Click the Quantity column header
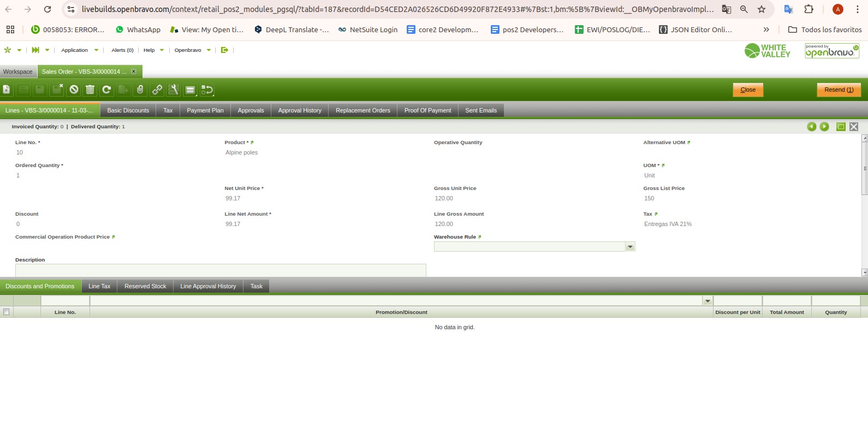This screenshot has height=433, width=868. point(836,312)
